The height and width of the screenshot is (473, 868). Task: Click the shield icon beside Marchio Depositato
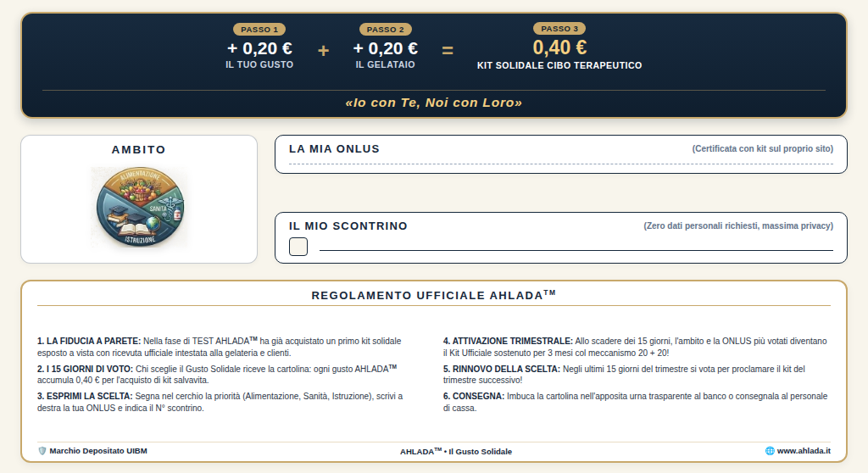[x=42, y=451]
